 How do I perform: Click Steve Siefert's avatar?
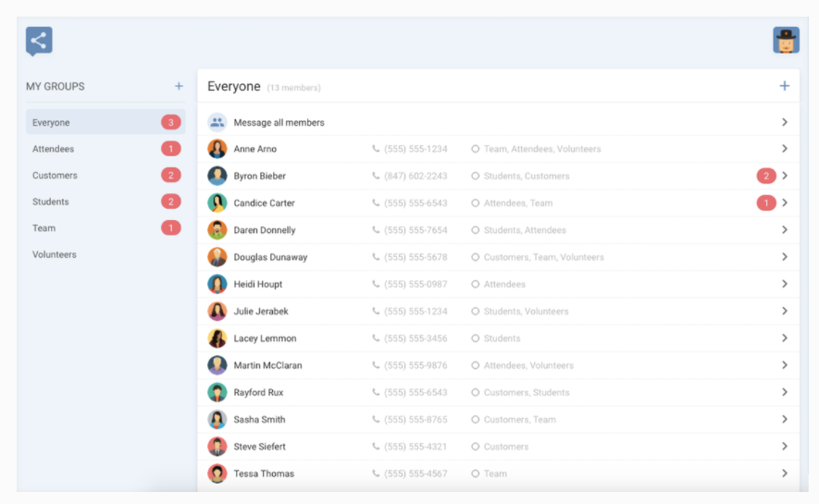pos(217,447)
